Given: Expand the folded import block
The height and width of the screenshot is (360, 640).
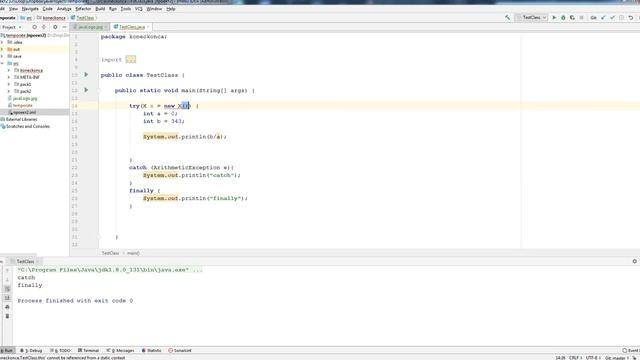Looking at the screenshot, I should tap(131, 60).
